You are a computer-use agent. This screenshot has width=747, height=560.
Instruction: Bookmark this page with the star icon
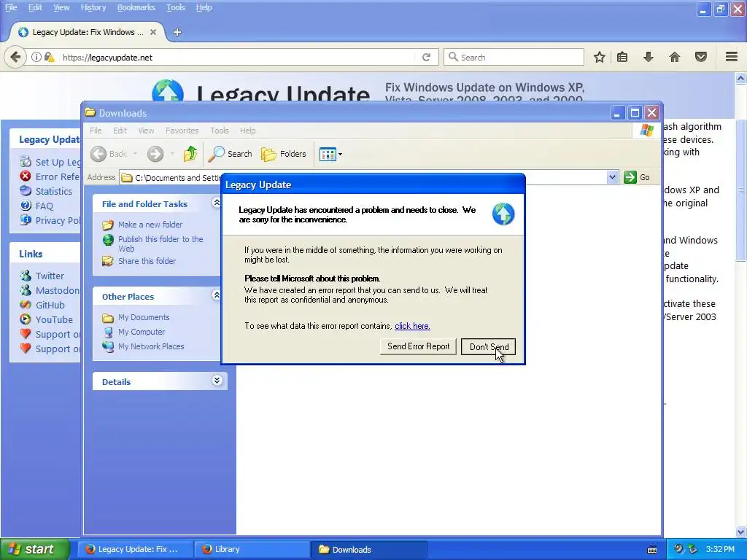(x=600, y=57)
